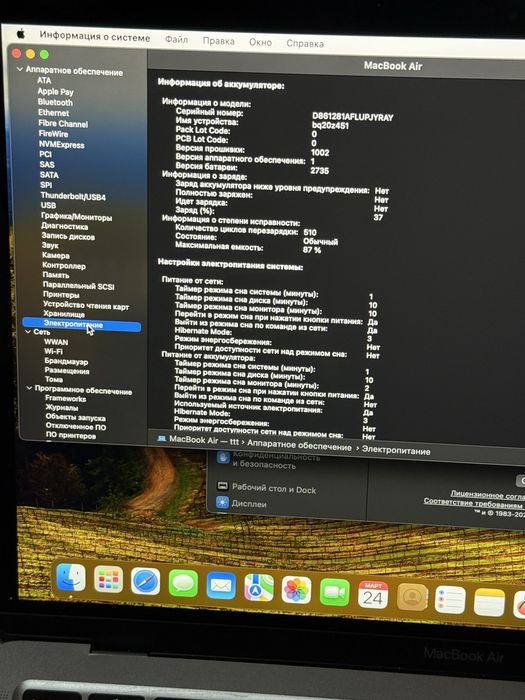Open the Справка menu
The width and height of the screenshot is (525, 700).
coord(305,44)
